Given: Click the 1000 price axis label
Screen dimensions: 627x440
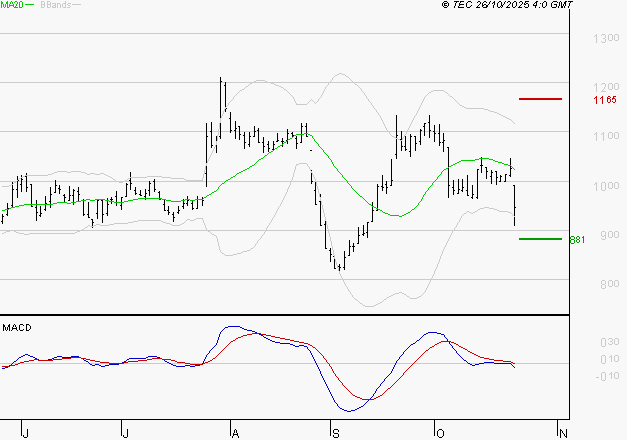Looking at the screenshot, I should tap(606, 186).
